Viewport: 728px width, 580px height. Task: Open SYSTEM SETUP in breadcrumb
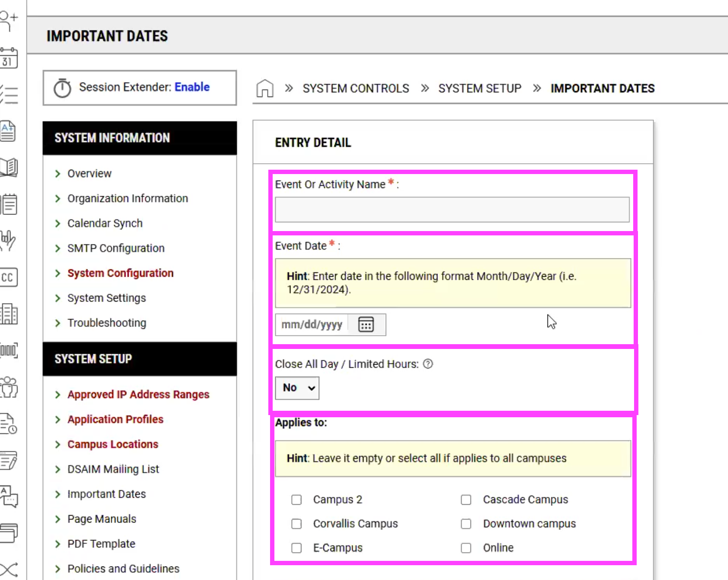[x=480, y=88]
